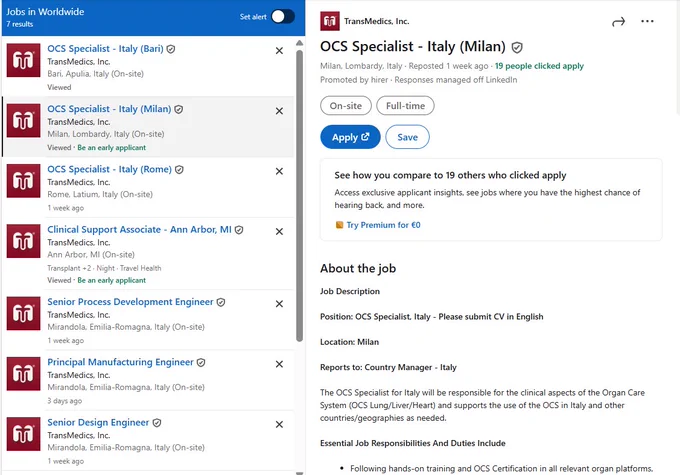Click the job list scrollbar thumb
The width and height of the screenshot is (680, 475).
coord(299,195)
